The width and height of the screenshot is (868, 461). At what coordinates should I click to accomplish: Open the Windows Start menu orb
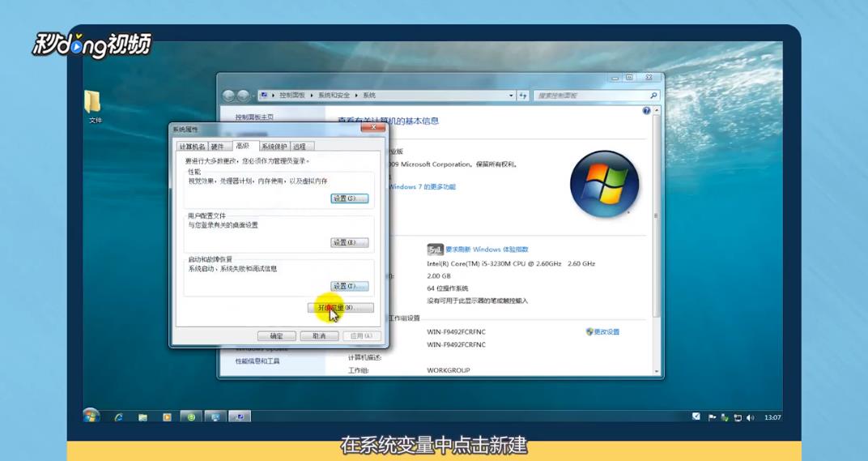coord(91,416)
